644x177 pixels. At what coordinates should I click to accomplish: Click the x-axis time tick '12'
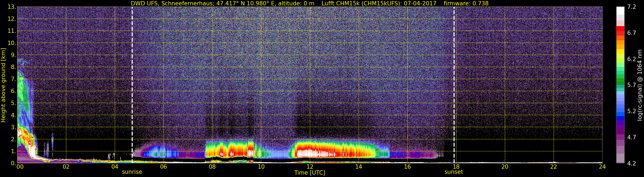click(310, 167)
